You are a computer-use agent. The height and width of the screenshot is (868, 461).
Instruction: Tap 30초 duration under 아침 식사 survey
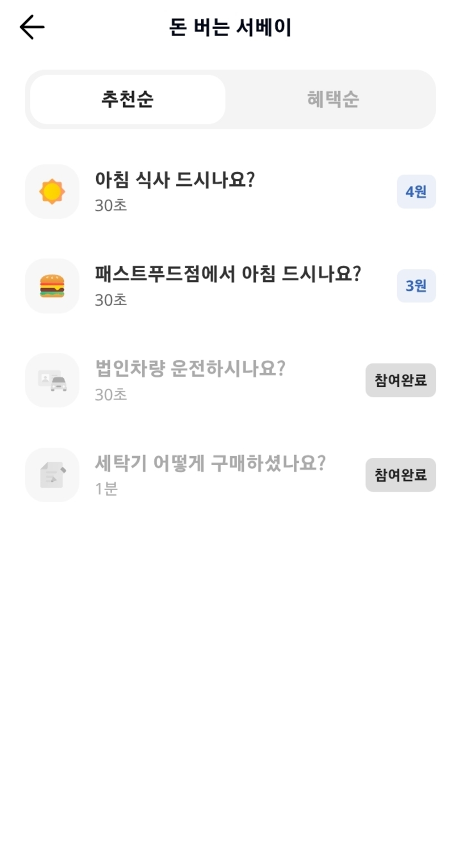pos(111,205)
